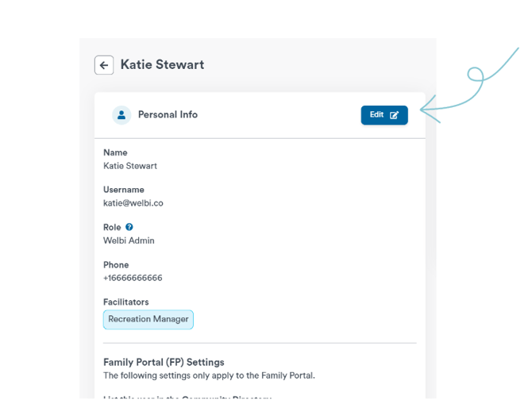Image resolution: width=532 pixels, height=408 pixels.
Task: Select the katie@welbi.co username text
Action: coord(133,203)
